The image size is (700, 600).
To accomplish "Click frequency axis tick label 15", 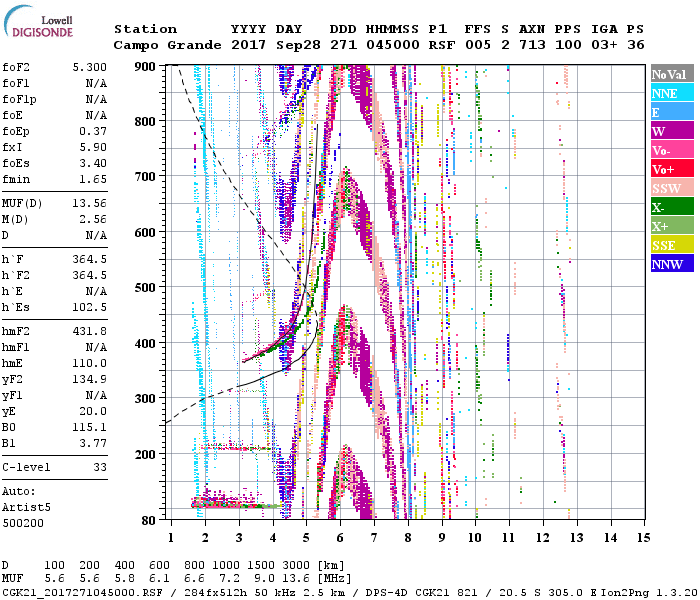I will point(642,538).
